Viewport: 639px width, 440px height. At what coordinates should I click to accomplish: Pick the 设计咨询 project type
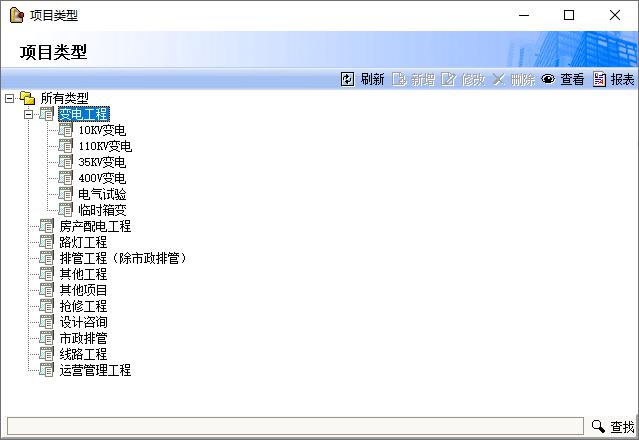[83, 322]
